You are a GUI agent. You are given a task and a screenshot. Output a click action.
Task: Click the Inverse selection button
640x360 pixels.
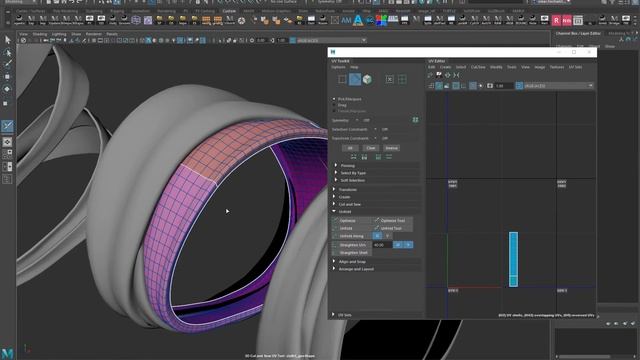(391, 148)
